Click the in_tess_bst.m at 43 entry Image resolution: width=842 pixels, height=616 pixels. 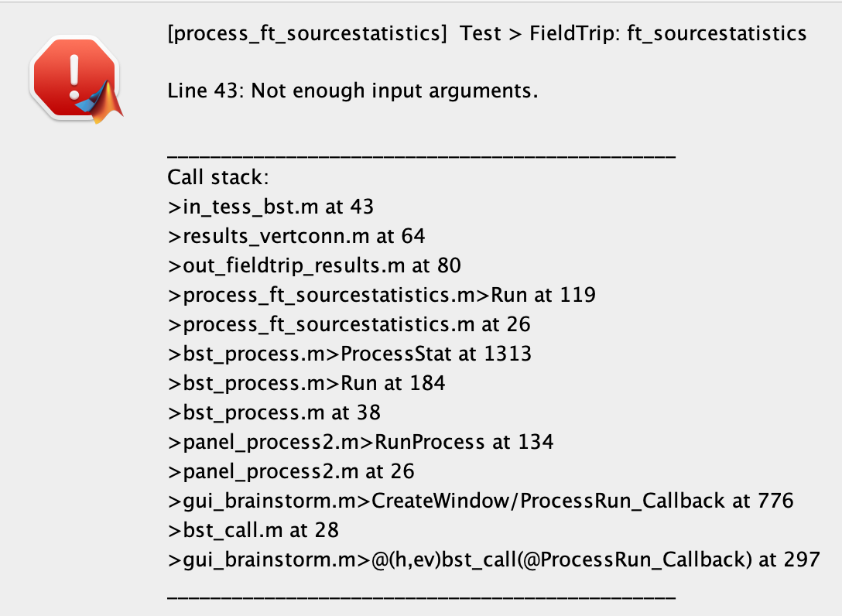271,207
